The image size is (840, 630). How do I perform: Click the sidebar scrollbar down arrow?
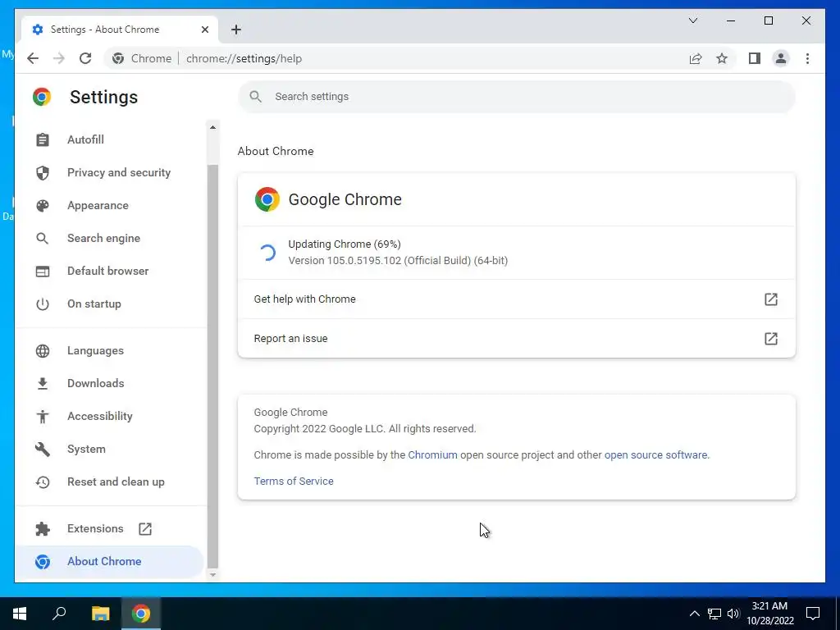click(x=212, y=574)
